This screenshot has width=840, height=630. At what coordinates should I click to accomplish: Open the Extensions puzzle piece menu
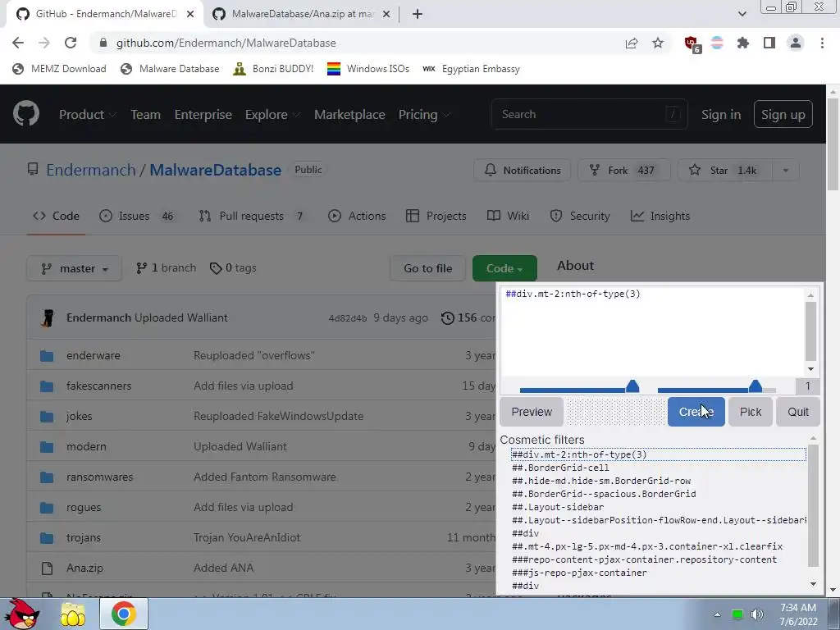(743, 43)
